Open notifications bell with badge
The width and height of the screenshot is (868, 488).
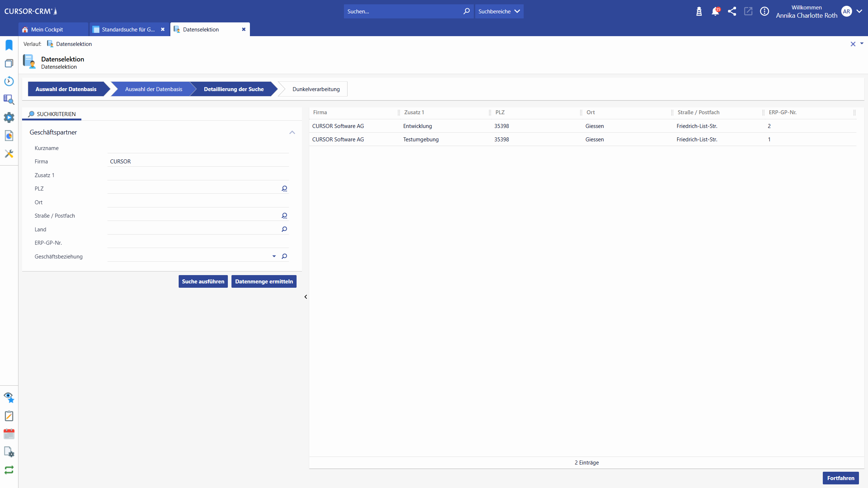tap(715, 12)
